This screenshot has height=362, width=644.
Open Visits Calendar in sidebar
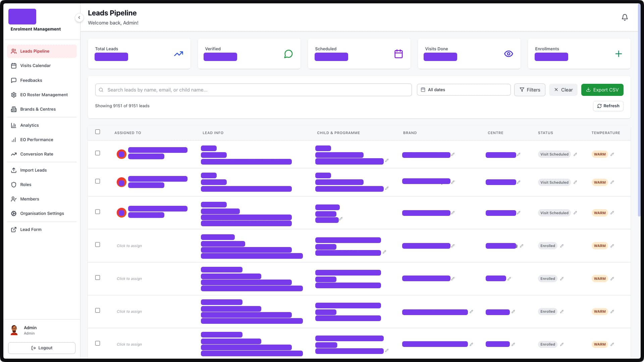(35, 66)
